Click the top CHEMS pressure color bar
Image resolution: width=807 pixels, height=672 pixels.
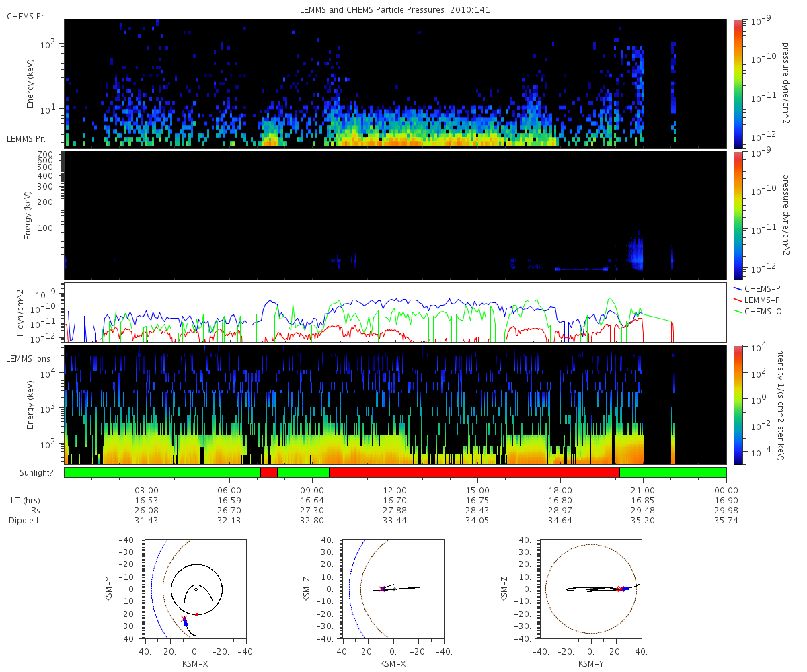click(x=739, y=83)
